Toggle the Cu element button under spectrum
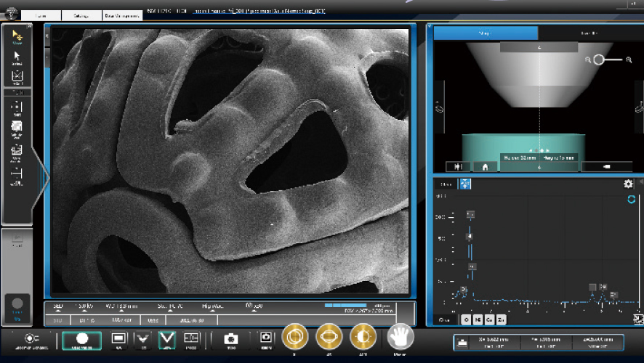Viewport: 644px width, 363px height. click(489, 319)
